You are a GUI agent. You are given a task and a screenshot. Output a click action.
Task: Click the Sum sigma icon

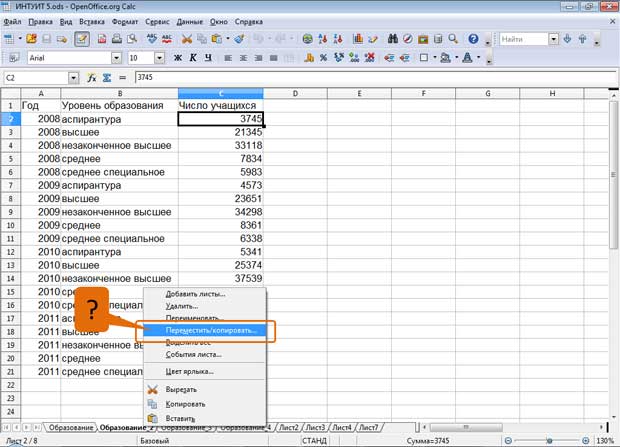coord(107,78)
